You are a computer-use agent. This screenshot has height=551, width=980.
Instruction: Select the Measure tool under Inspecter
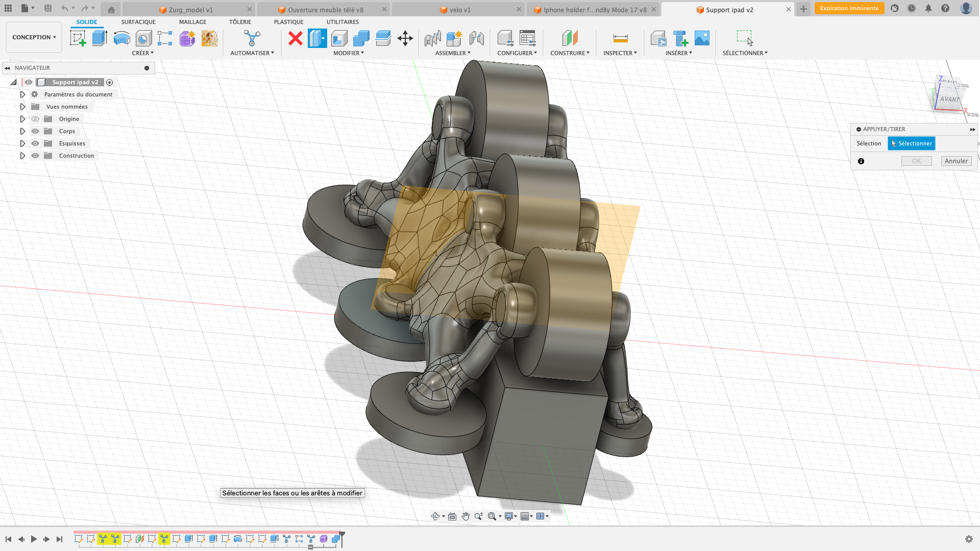[x=619, y=38]
